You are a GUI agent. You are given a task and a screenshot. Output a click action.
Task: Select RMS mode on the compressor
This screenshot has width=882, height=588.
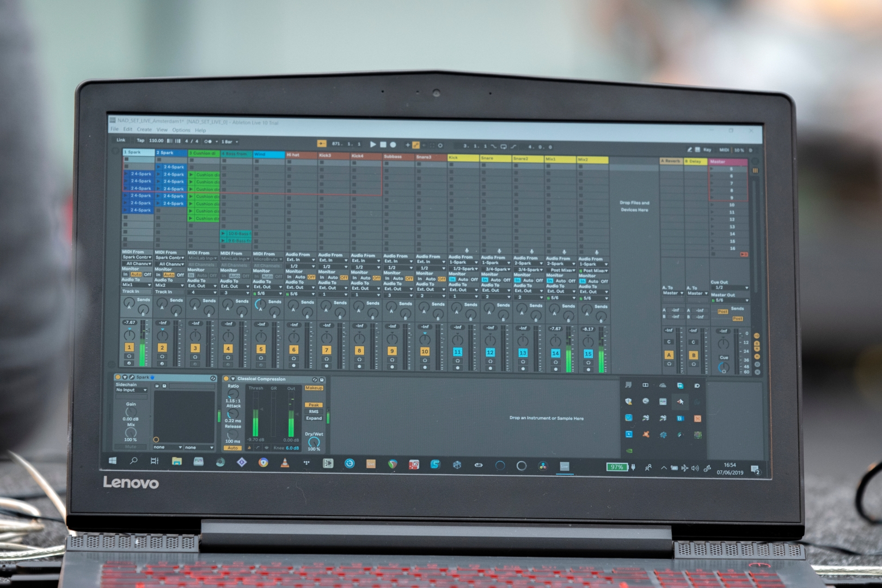(x=314, y=412)
